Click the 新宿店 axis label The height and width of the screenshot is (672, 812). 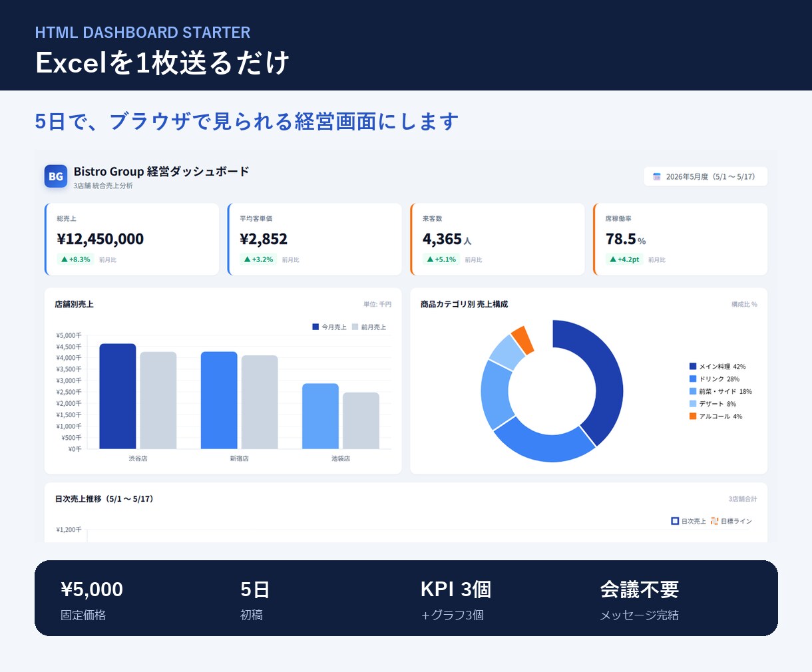pos(239,458)
